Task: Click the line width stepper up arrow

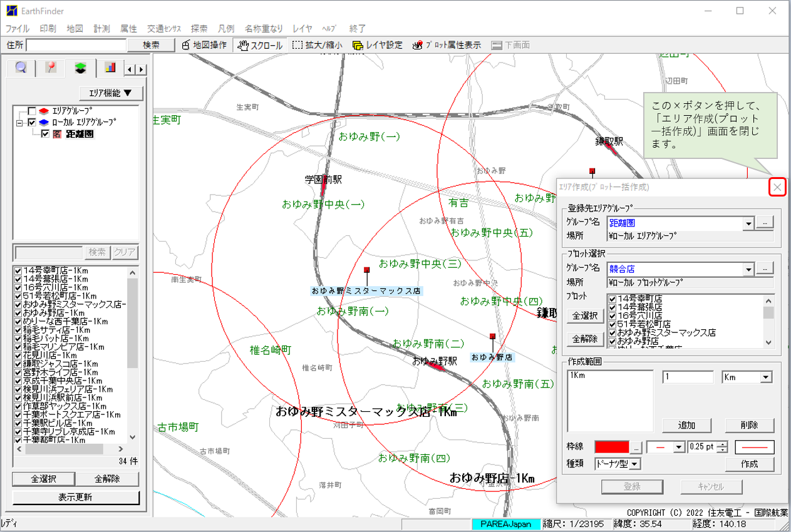Action: pyautogui.click(x=723, y=444)
